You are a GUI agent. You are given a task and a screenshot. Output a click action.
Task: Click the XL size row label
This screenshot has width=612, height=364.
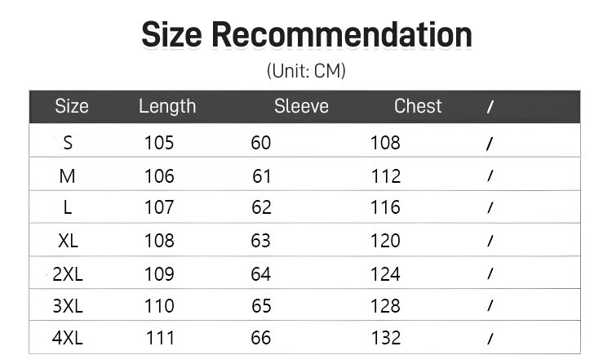pos(68,241)
